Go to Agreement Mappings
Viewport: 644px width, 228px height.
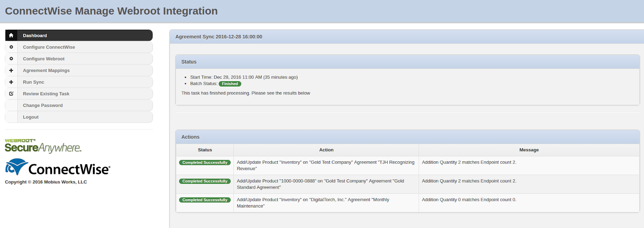pyautogui.click(x=79, y=70)
